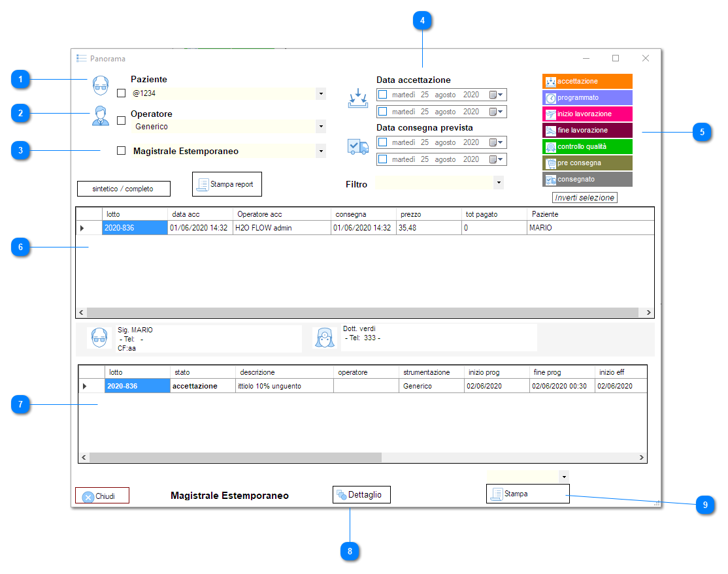
Task: Toggle the fine lavorazione status filter
Action: coord(587,131)
